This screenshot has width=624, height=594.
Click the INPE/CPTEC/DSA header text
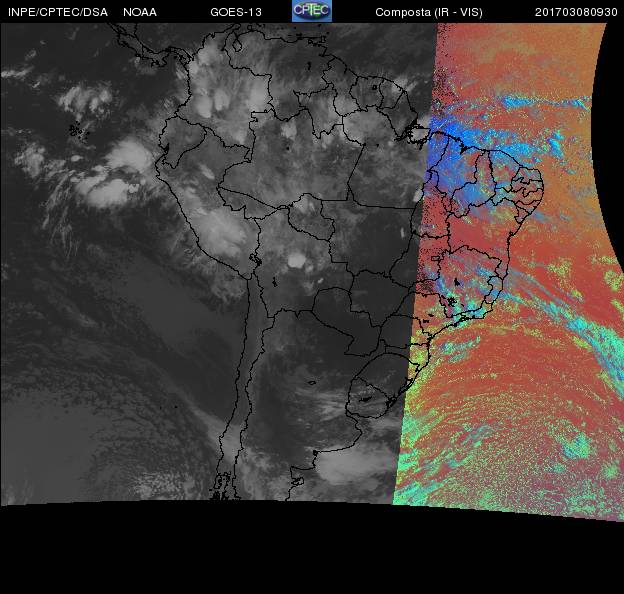pyautogui.click(x=58, y=12)
